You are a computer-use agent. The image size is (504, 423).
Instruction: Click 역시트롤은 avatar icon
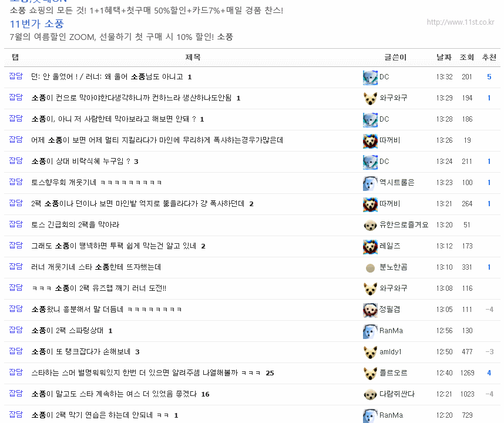[x=370, y=183]
